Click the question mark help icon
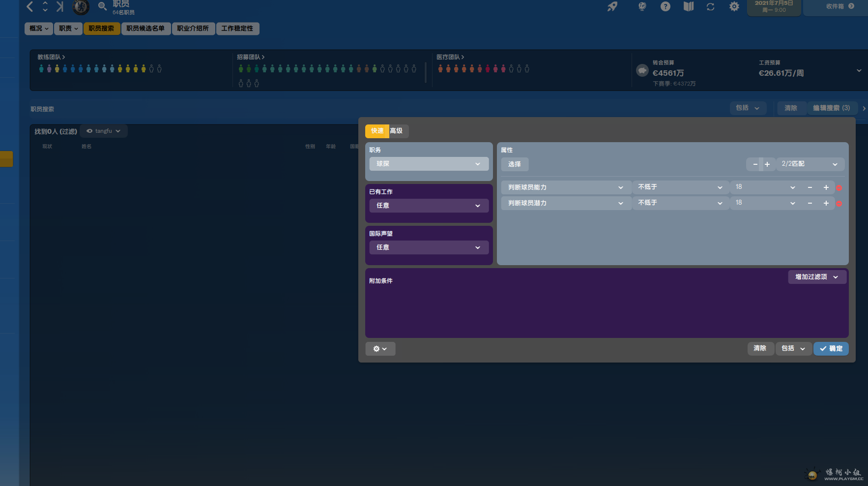Screen dimensions: 868x486 coord(665,7)
